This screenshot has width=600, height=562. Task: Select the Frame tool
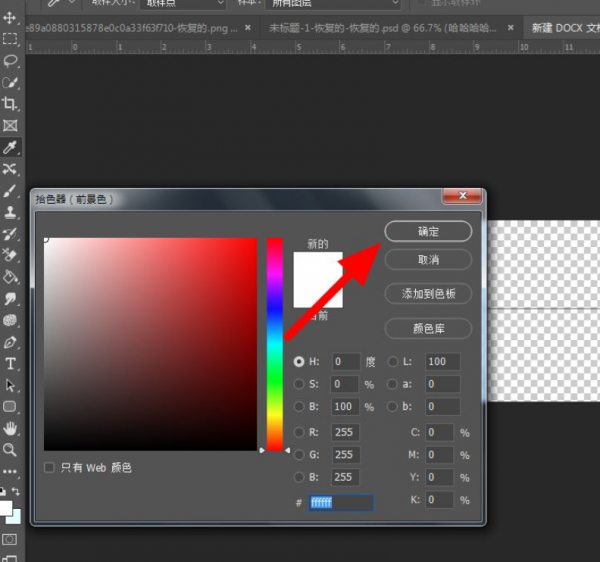(x=10, y=125)
